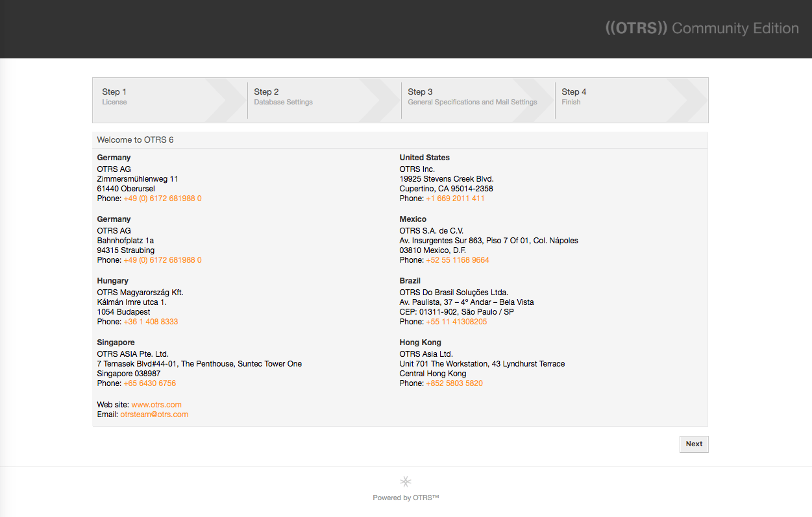This screenshot has width=812, height=517.
Task: Click the Mexico phone number +52 55 1168 9664
Action: tap(458, 260)
